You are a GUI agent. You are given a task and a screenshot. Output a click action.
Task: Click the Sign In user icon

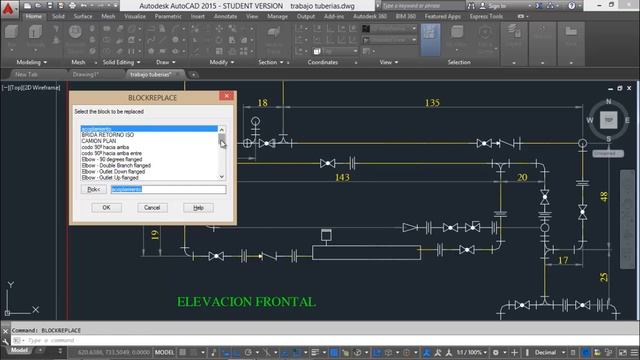coord(482,6)
